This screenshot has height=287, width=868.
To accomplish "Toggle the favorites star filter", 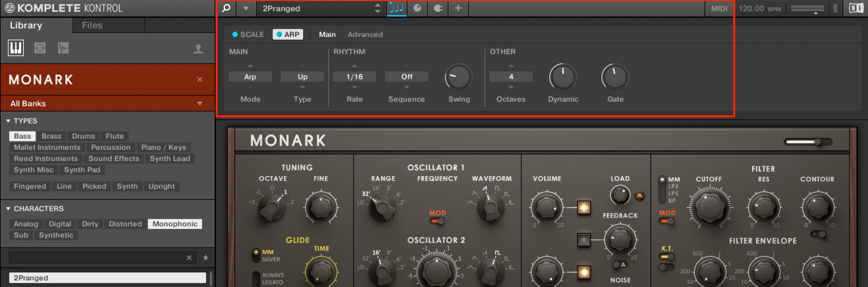I will coord(205,258).
